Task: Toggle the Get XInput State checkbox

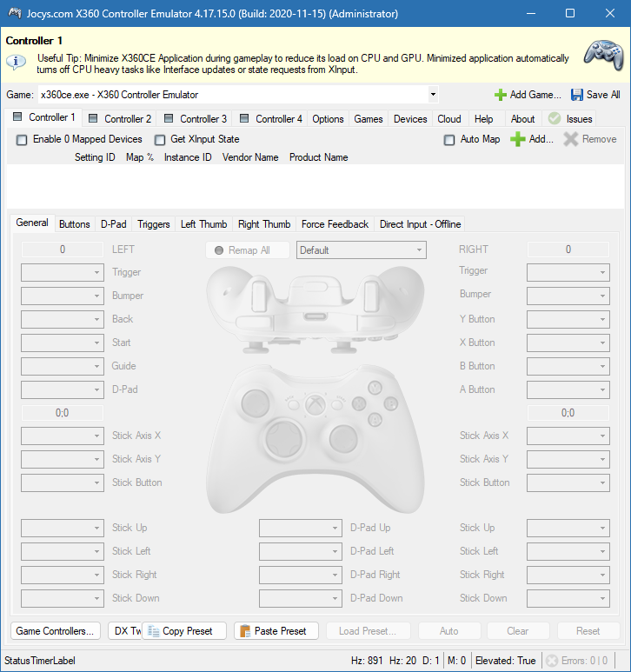Action: pyautogui.click(x=160, y=140)
